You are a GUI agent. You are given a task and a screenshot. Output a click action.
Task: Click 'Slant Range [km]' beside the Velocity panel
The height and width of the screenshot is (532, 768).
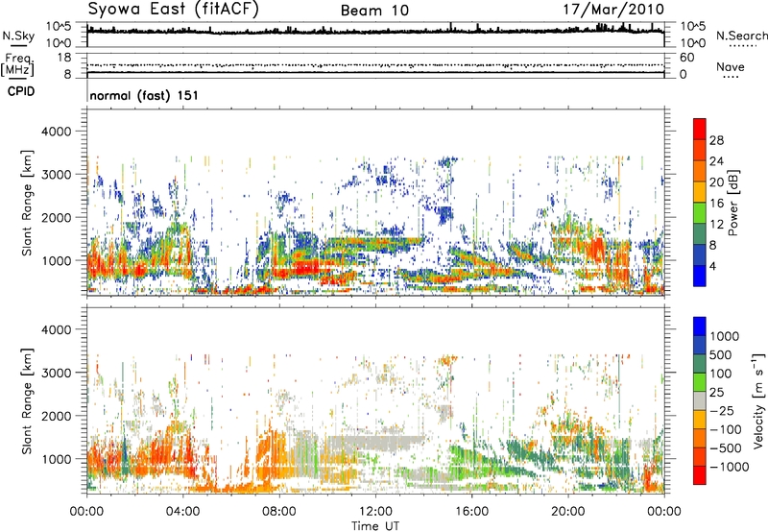[x=27, y=401]
